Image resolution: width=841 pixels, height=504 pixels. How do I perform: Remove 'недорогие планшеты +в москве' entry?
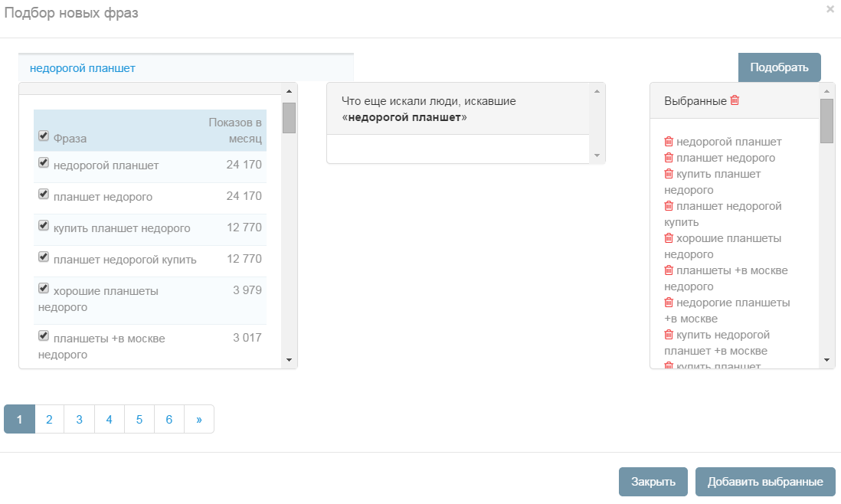[669, 303]
